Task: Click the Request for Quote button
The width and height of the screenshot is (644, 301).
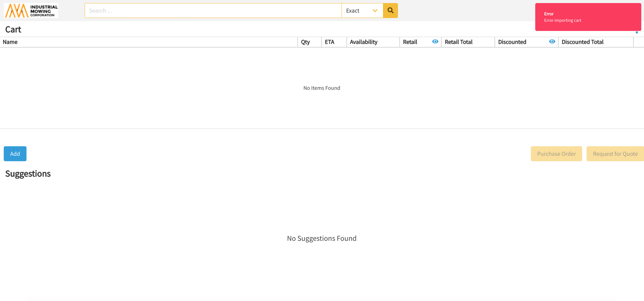Action: pos(615,154)
